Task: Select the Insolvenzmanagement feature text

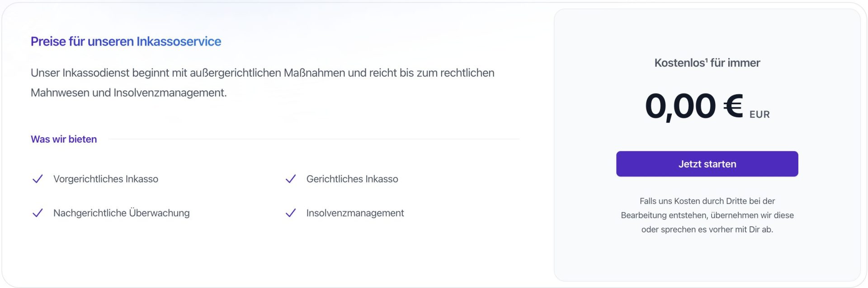Action: coord(355,213)
